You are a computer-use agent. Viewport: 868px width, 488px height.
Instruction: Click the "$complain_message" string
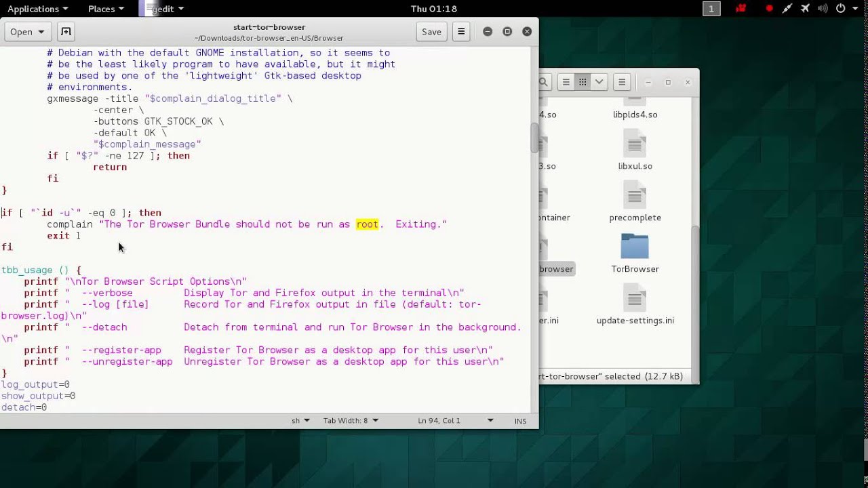147,144
